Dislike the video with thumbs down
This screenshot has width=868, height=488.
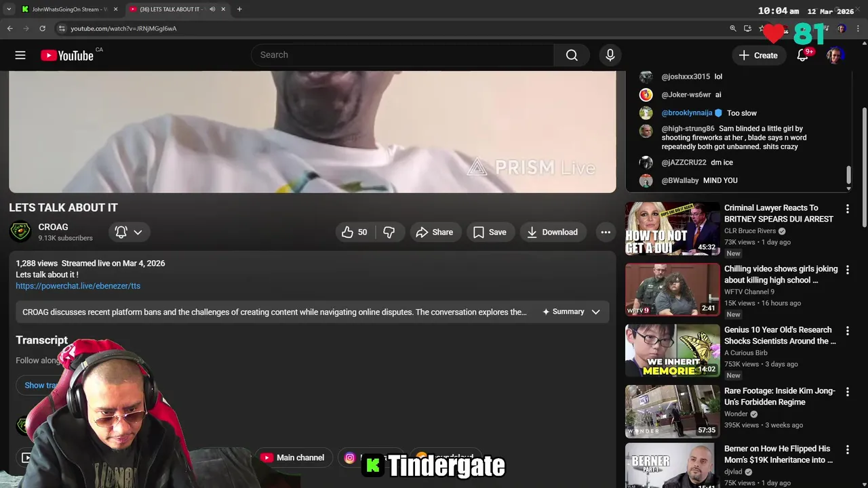(389, 232)
